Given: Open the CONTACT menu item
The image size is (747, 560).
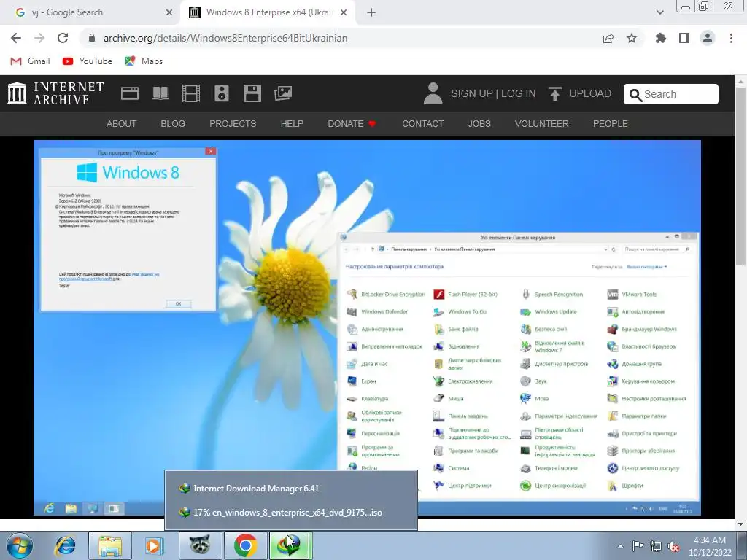Looking at the screenshot, I should pos(423,124).
